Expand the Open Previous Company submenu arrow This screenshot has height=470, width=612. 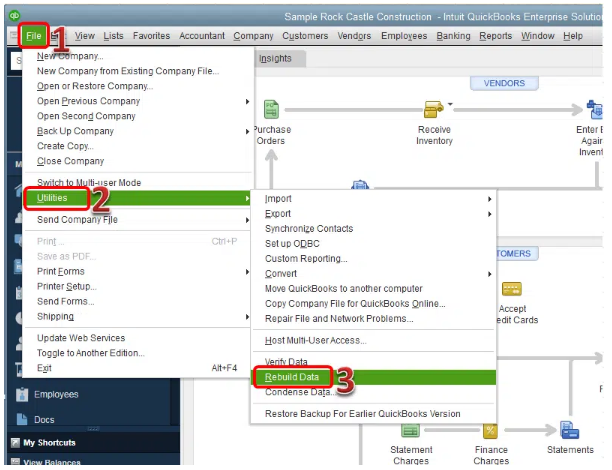[x=247, y=102]
